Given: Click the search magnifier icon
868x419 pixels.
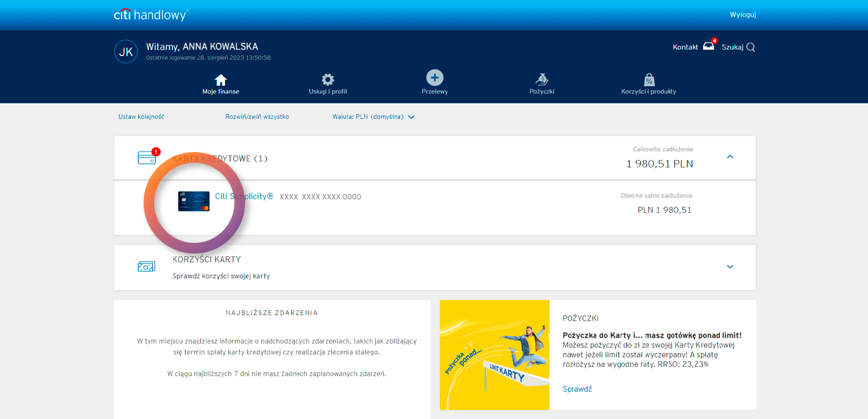Looking at the screenshot, I should coord(750,47).
